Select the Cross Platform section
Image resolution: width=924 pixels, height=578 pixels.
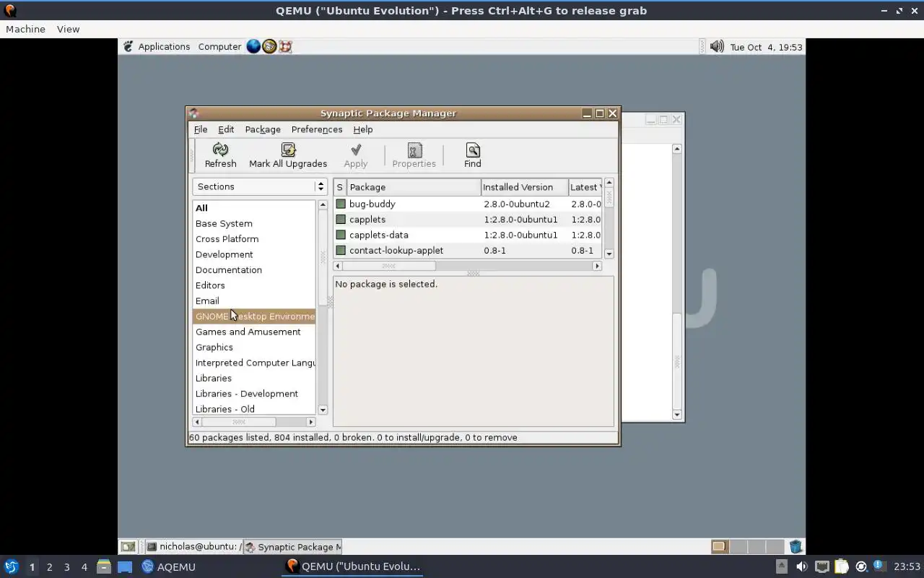click(x=254, y=239)
